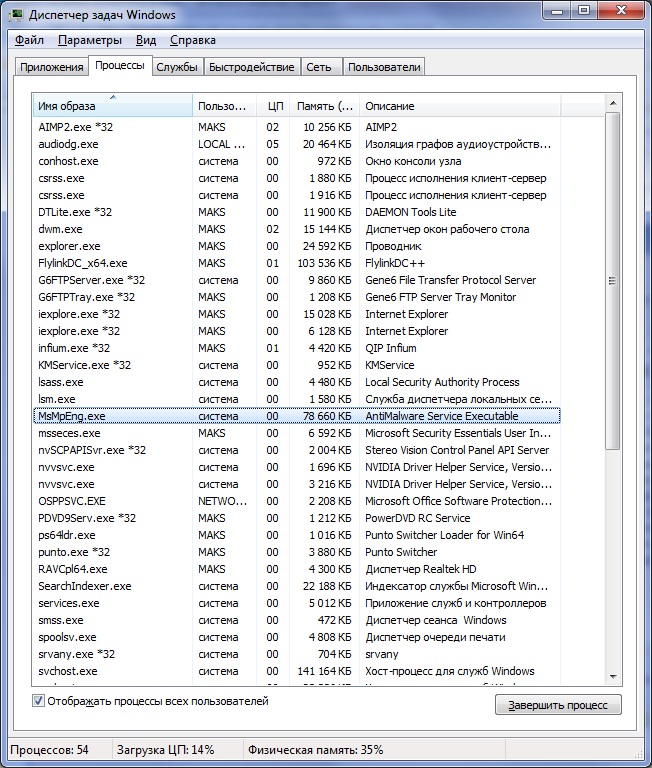This screenshot has height=768, width=652.
Task: Open the Вид menu
Action: [x=146, y=40]
